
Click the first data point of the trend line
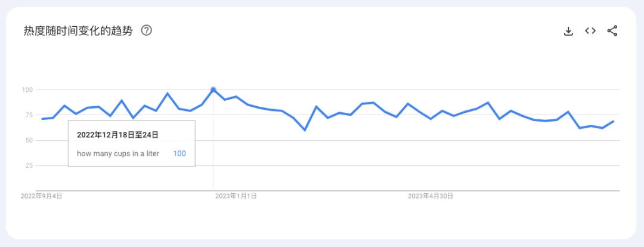coord(42,119)
